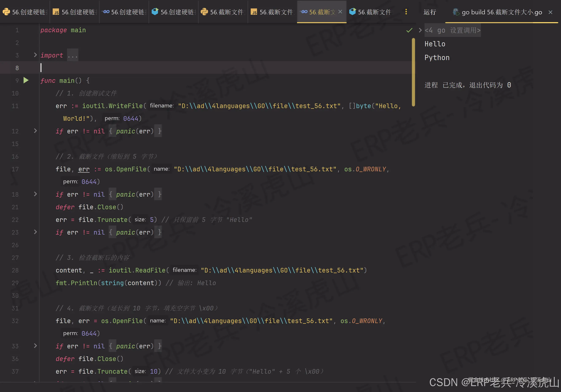Click the editor vertical scrollbar thumb
The image size is (561, 392).
coord(413,72)
